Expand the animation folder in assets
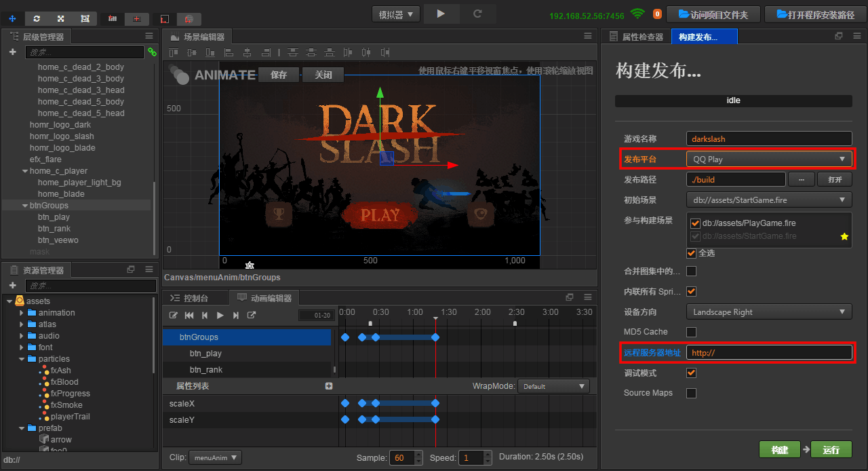 click(x=22, y=313)
